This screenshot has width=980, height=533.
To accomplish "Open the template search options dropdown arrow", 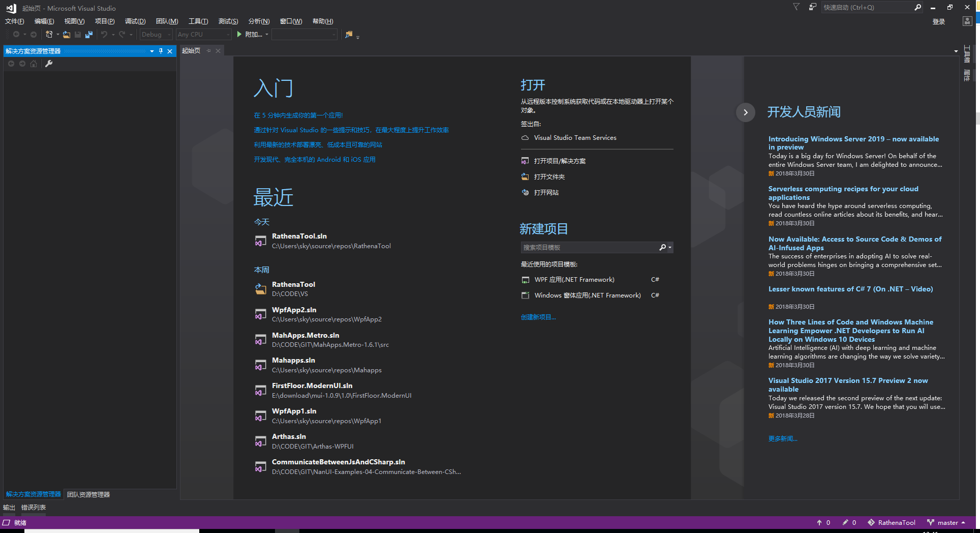I will point(670,247).
